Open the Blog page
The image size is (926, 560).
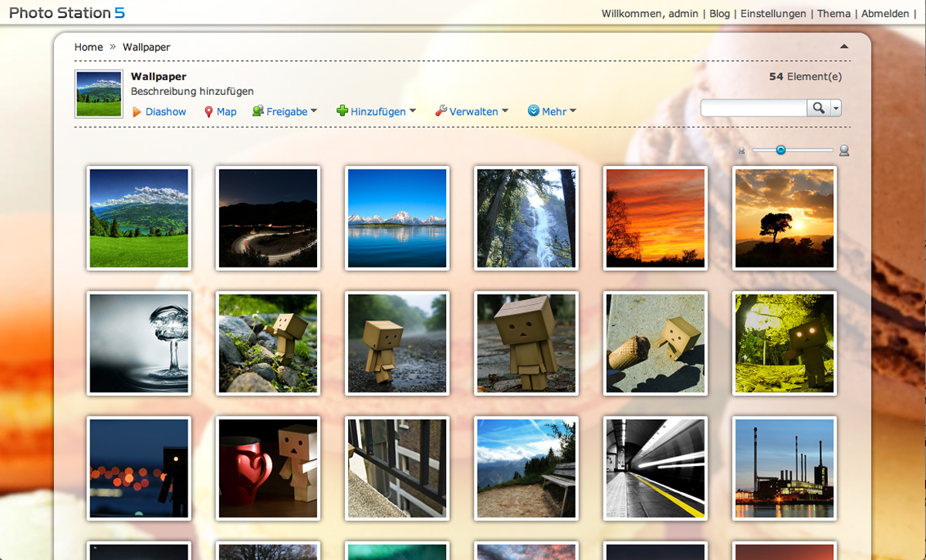(x=719, y=14)
